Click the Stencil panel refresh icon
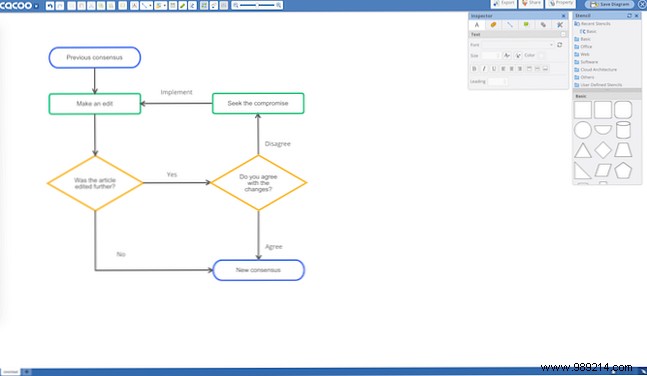 pyautogui.click(x=629, y=16)
